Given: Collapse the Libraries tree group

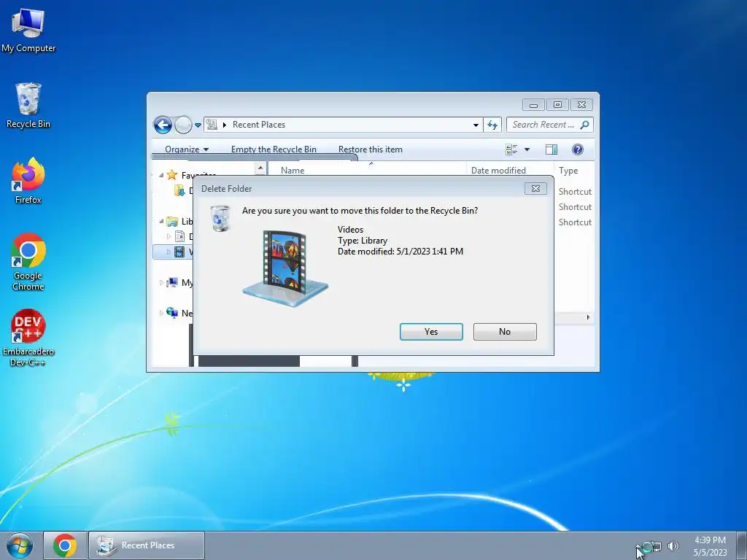Looking at the screenshot, I should tap(161, 222).
